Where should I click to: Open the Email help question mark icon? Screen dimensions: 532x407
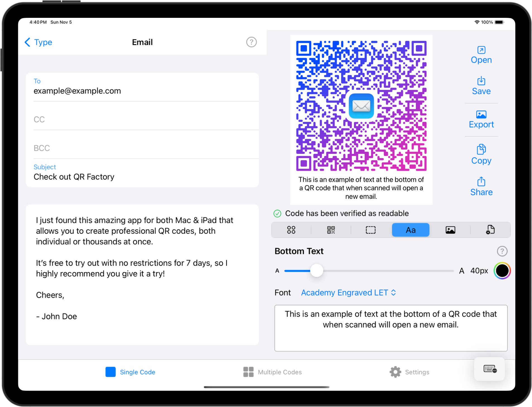point(251,42)
